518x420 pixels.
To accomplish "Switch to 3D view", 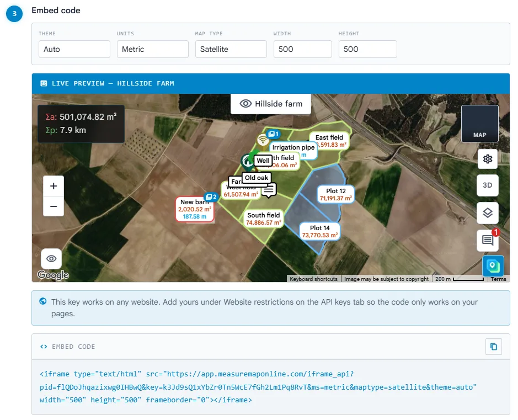I will point(488,185).
